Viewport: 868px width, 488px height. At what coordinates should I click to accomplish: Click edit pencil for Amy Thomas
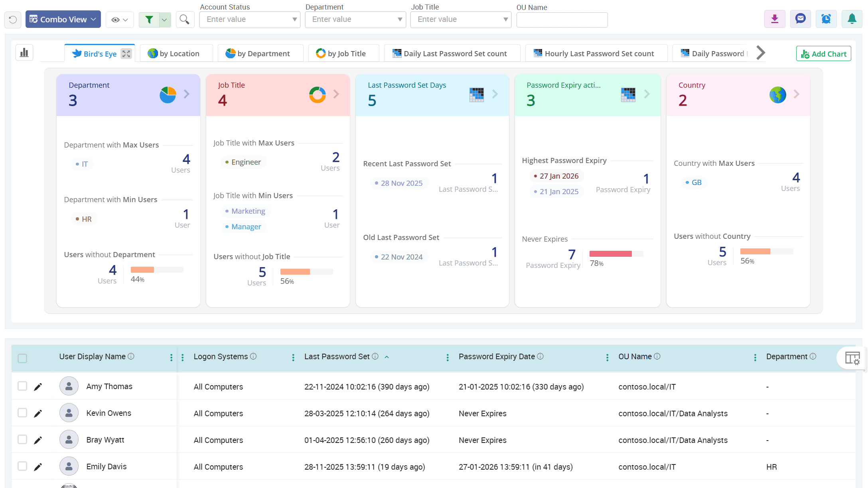(38, 387)
